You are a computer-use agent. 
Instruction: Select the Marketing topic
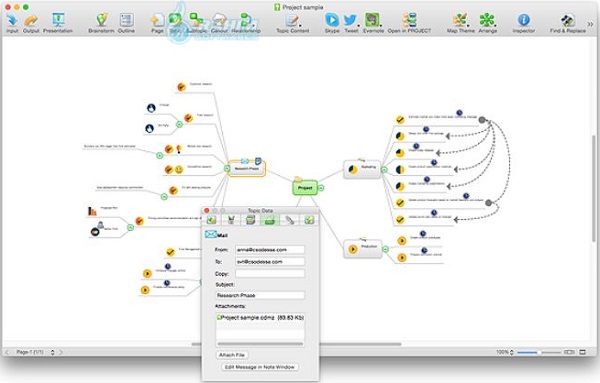(362, 169)
